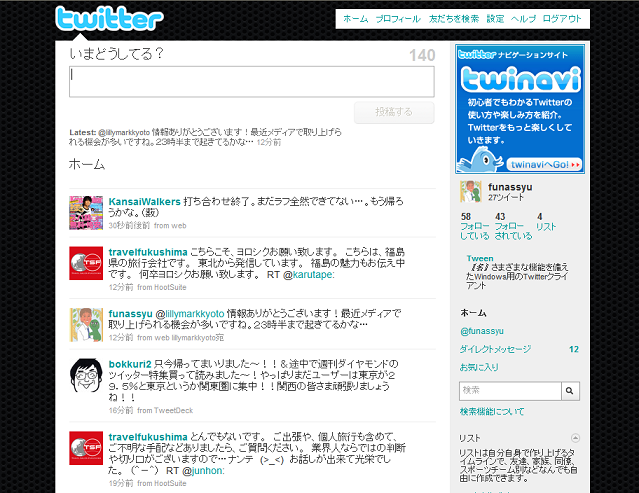Click travelfukushima avatar in @junhon tweet
This screenshot has height=493, width=639.
pos(86,448)
